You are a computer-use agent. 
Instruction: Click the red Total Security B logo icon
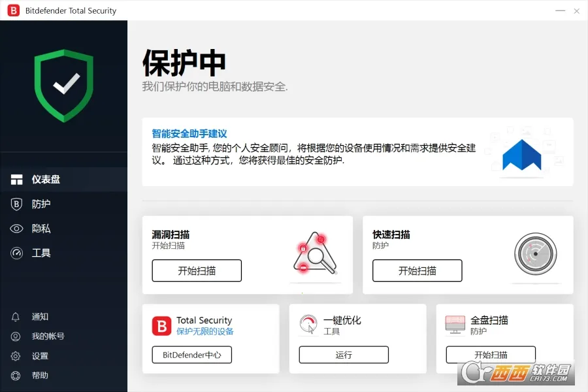coord(161,325)
